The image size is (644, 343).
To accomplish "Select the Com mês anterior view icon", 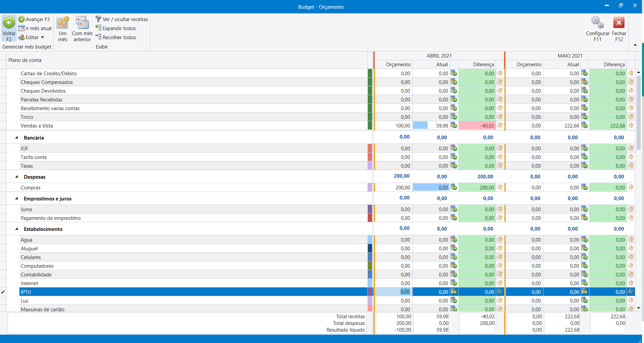I will tap(82, 23).
